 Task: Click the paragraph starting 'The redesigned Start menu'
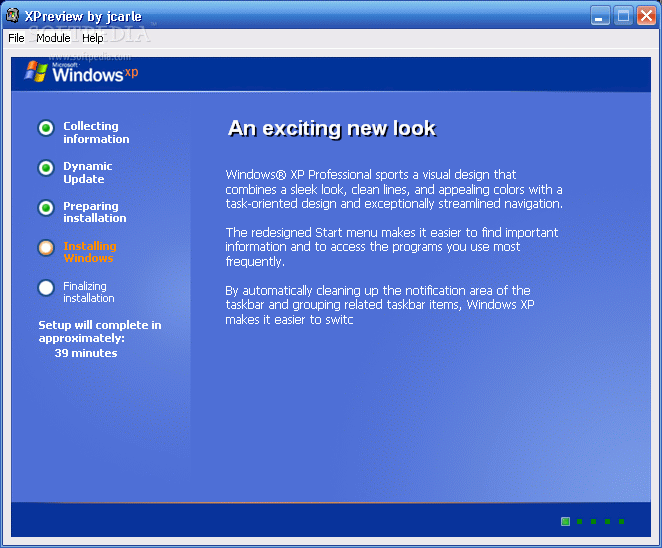[x=392, y=247]
